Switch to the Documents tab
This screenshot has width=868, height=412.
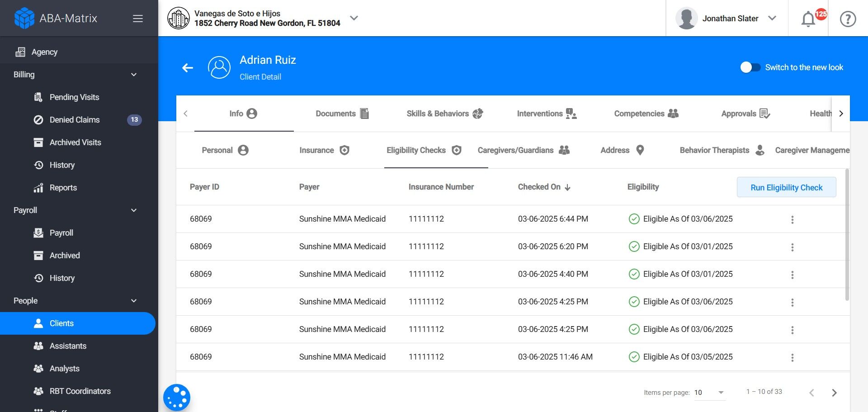click(342, 114)
